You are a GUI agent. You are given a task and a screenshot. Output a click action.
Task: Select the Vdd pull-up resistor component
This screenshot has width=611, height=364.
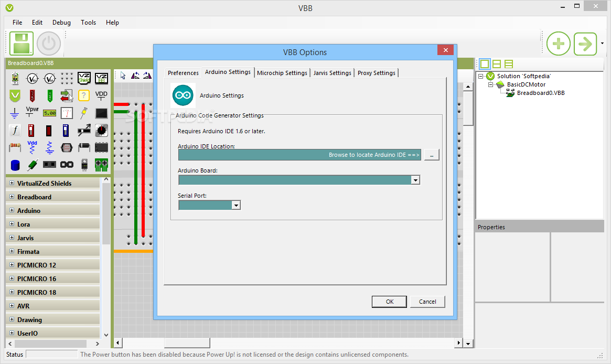pyautogui.click(x=33, y=147)
